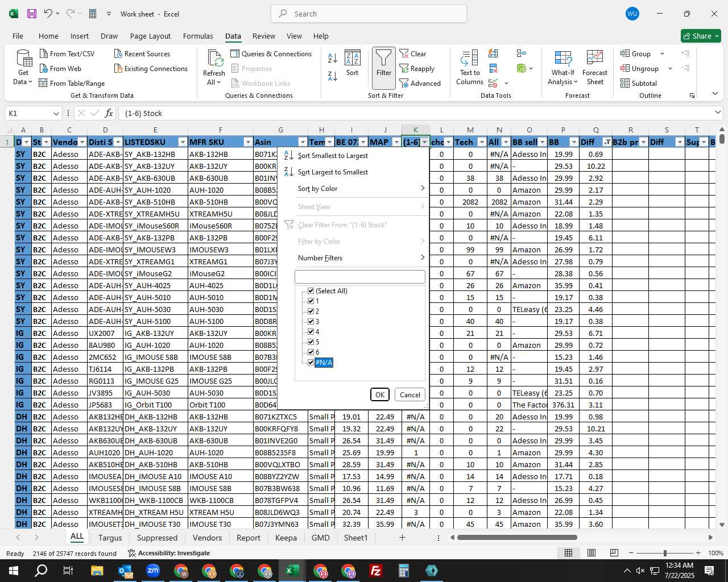Confirm filter with OK button
Screen dimensions: 728x582
coord(380,394)
